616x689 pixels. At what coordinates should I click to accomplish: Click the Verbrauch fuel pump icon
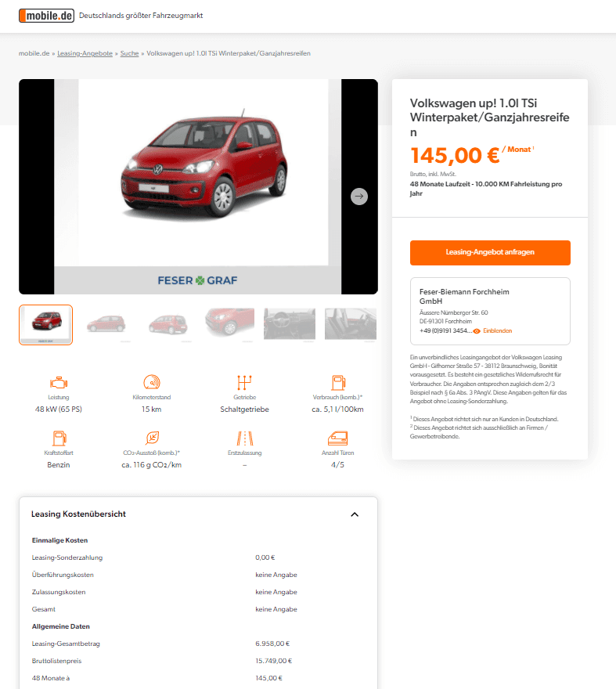click(x=338, y=382)
